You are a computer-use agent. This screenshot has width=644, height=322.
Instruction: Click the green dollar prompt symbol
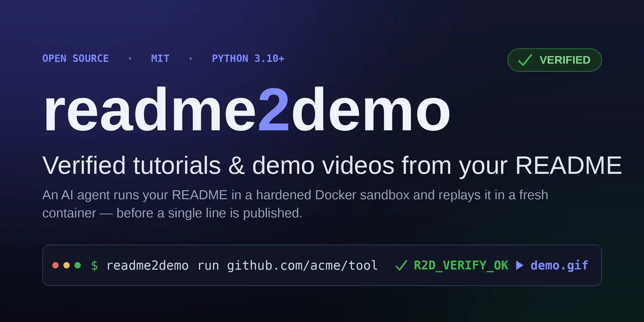tap(95, 265)
